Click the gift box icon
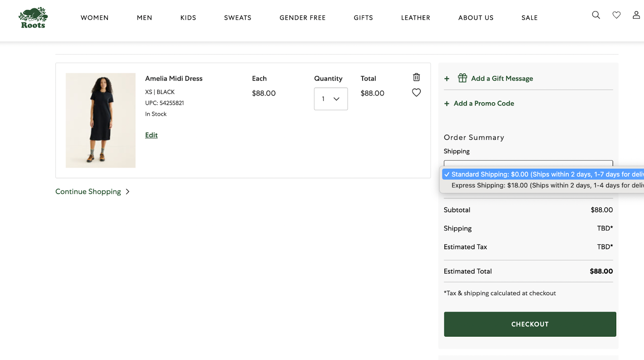 pyautogui.click(x=462, y=78)
